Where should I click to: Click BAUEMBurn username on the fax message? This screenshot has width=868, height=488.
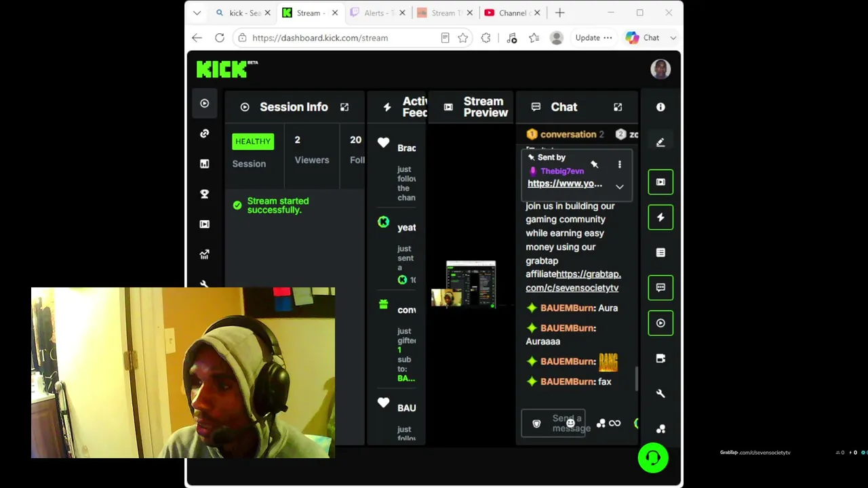(567, 382)
